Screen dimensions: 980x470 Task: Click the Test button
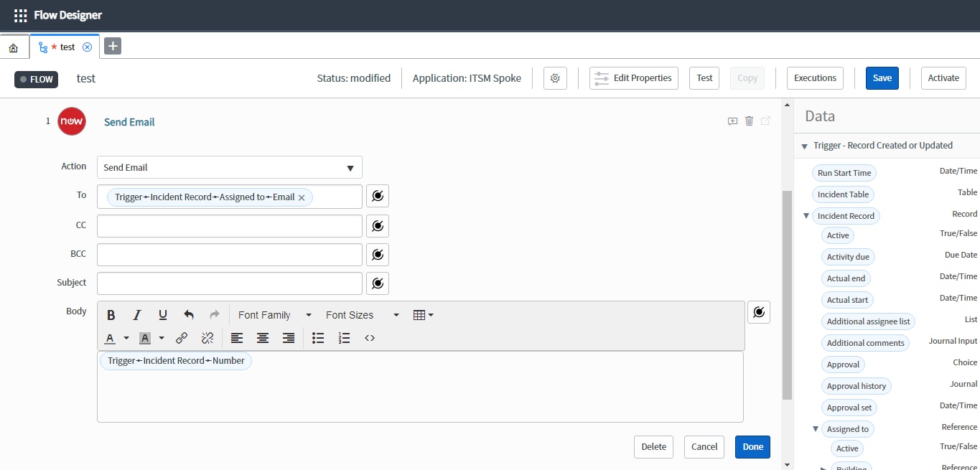[704, 78]
